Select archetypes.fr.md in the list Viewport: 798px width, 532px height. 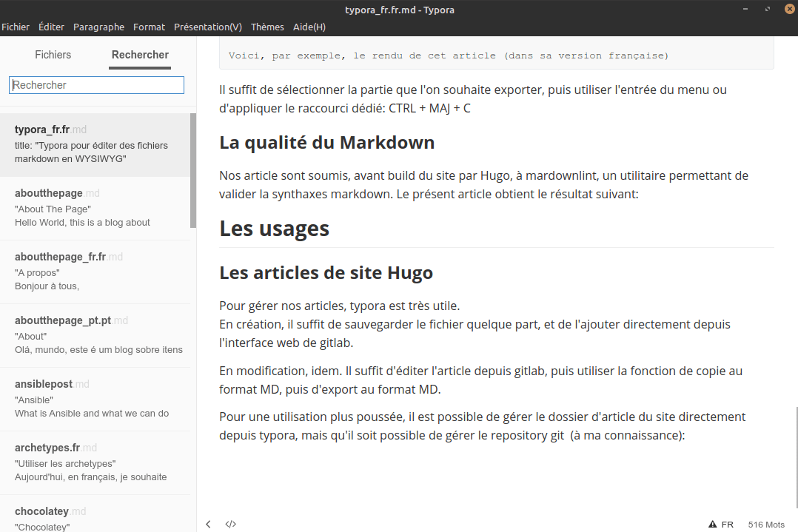pyautogui.click(x=95, y=463)
